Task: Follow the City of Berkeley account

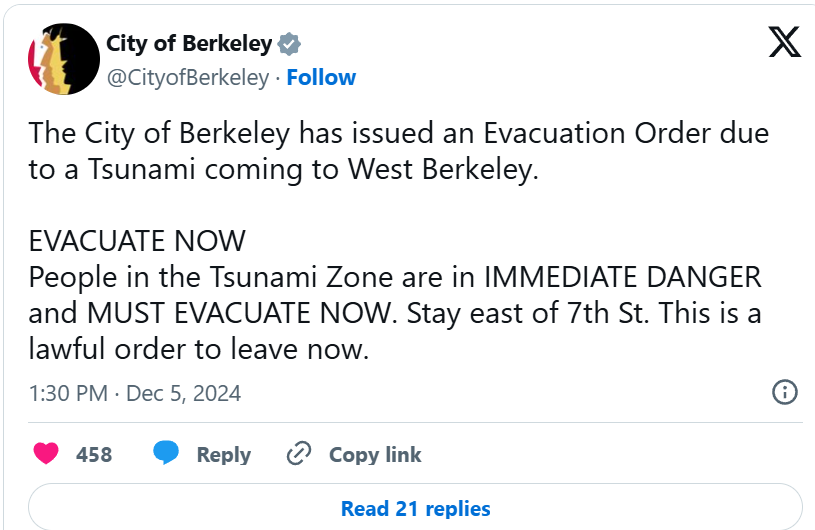Action: [x=321, y=77]
